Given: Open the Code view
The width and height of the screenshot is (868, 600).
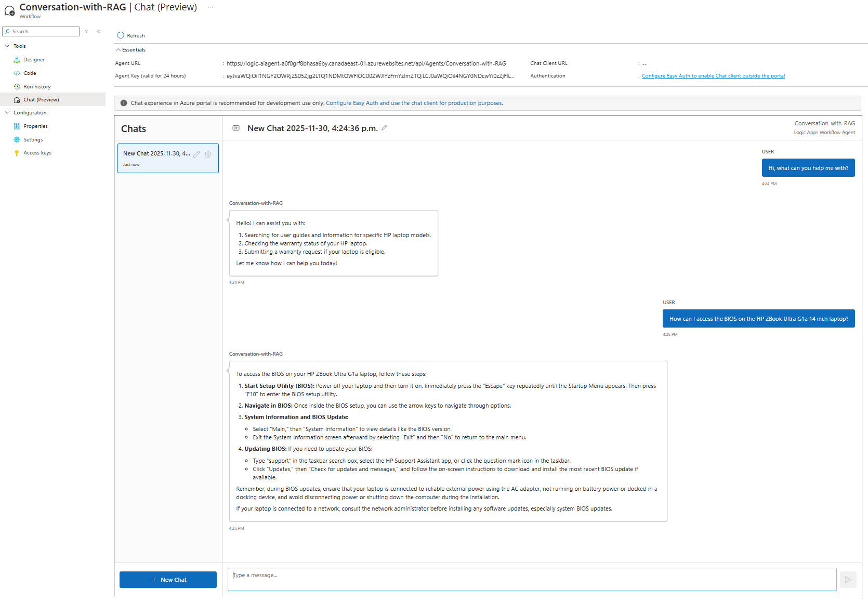Looking at the screenshot, I should [x=30, y=73].
